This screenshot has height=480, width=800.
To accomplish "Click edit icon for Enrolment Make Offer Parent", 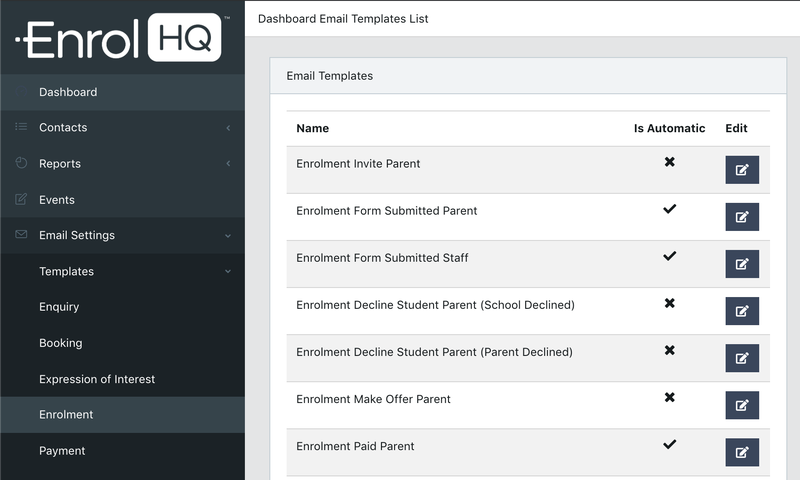I will (x=741, y=405).
